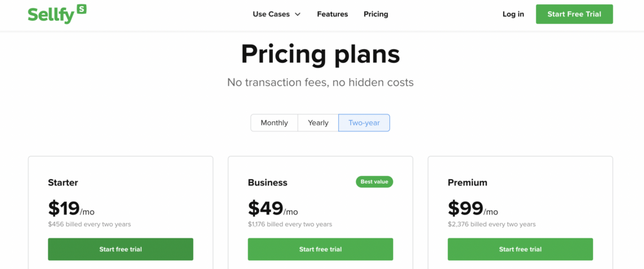Screen dimensions: 644x269
Task: Click the Premium plan title
Action: 467,182
